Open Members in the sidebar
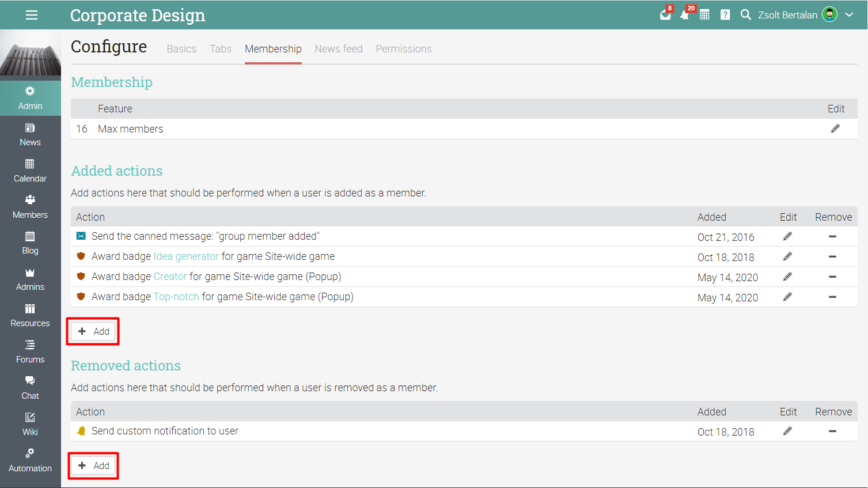Viewport: 868px width, 488px height. 31,207
